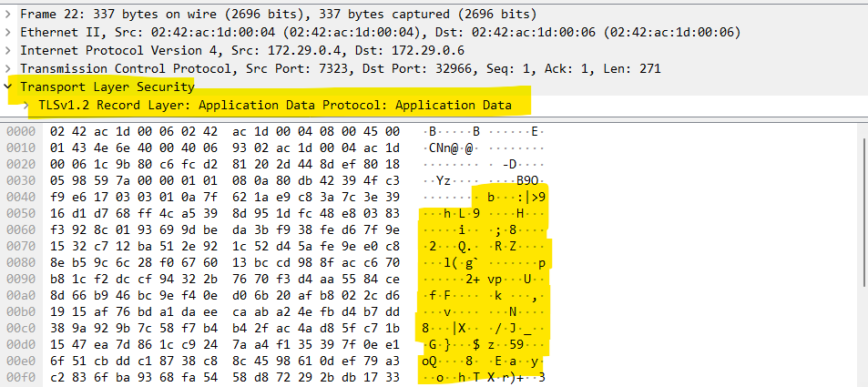The height and width of the screenshot is (387, 868).
Task: Expand Internet Protocol Version 4 arrow
Action: click(9, 51)
